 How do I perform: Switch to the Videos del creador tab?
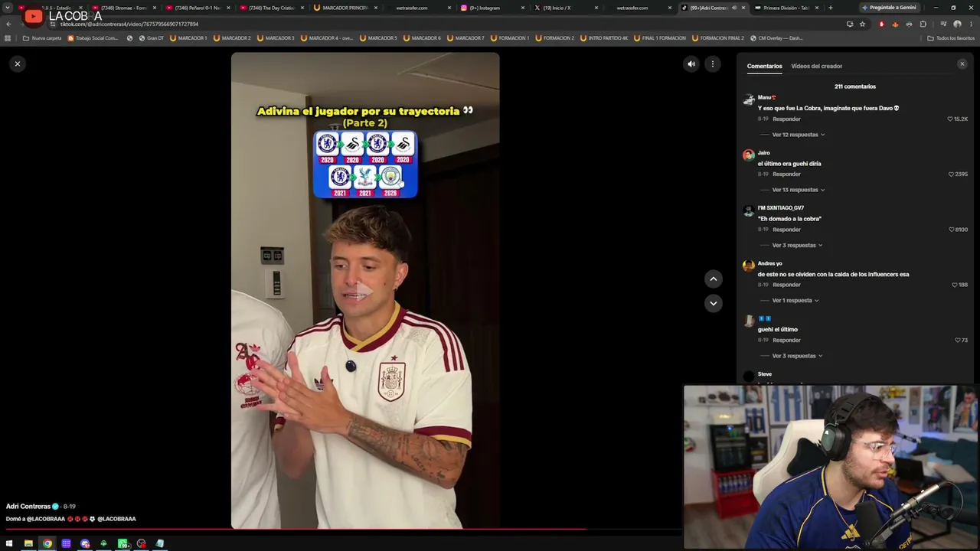tap(816, 67)
